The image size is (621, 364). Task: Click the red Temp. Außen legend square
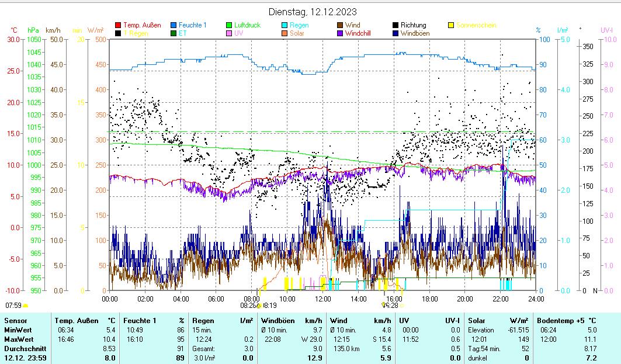click(x=118, y=25)
